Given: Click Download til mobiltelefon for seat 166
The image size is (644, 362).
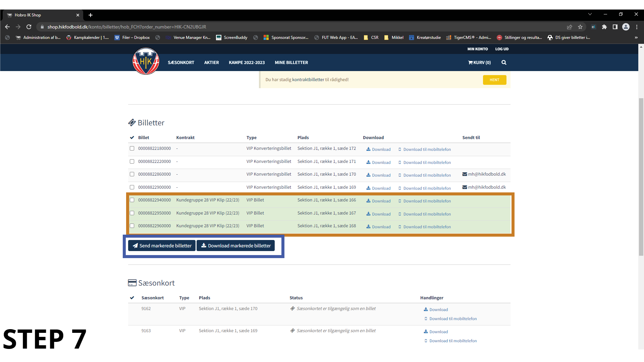Looking at the screenshot, I should pyautogui.click(x=427, y=201).
